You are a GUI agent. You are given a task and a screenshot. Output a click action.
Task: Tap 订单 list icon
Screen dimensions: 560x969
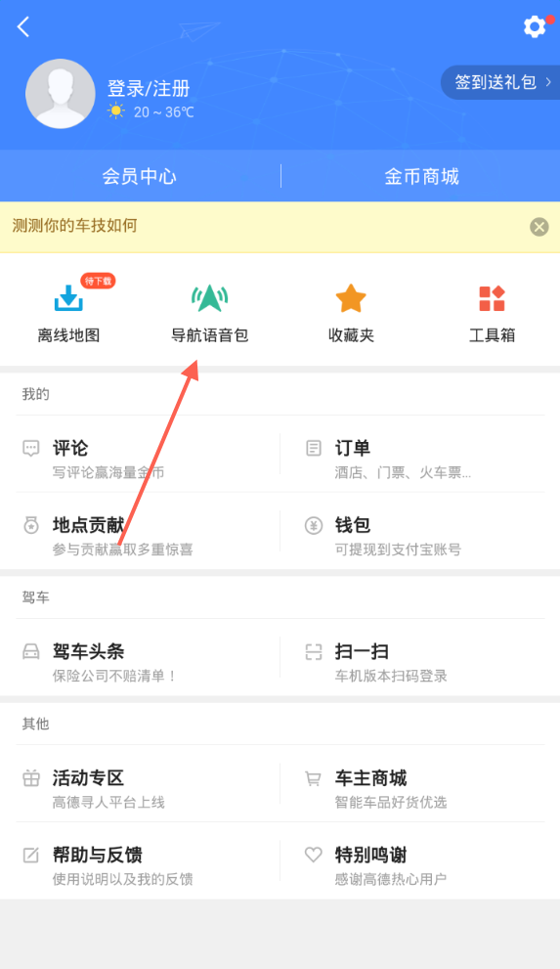(x=314, y=448)
